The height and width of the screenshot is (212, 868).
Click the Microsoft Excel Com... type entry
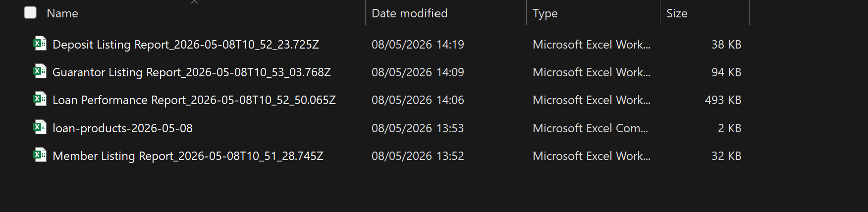[x=590, y=128]
